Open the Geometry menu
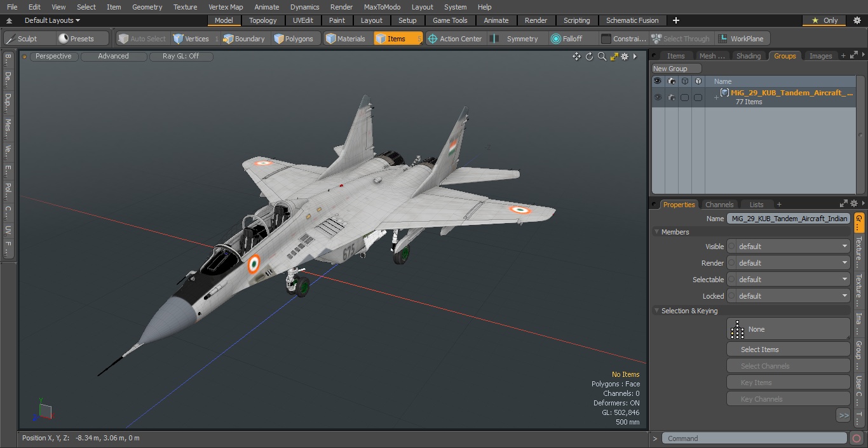 pos(147,7)
